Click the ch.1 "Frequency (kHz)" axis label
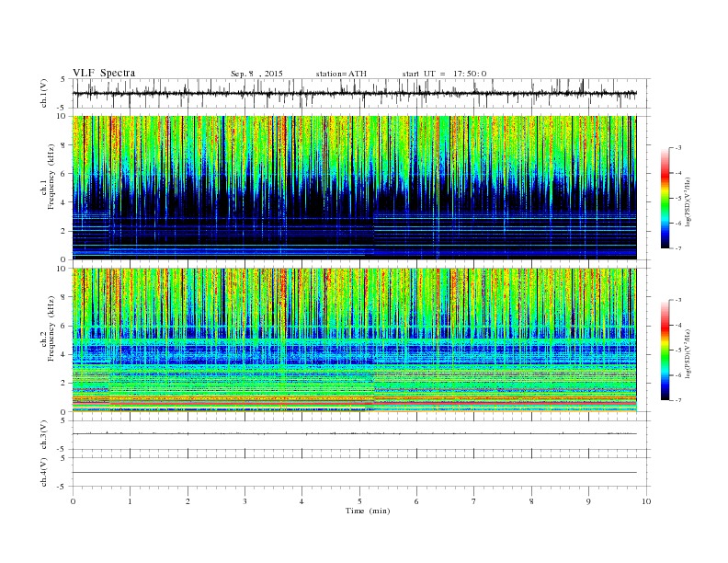This screenshot has height=563, width=728. pos(51,177)
